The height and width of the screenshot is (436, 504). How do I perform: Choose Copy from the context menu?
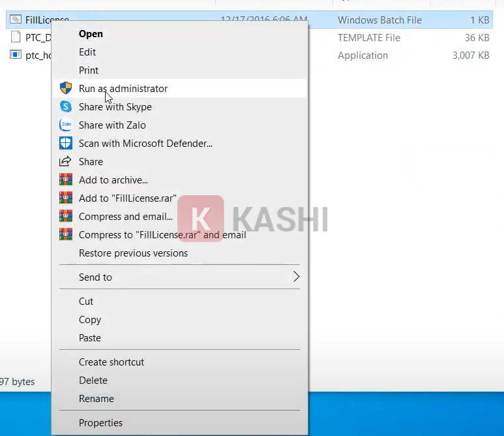pyautogui.click(x=90, y=319)
